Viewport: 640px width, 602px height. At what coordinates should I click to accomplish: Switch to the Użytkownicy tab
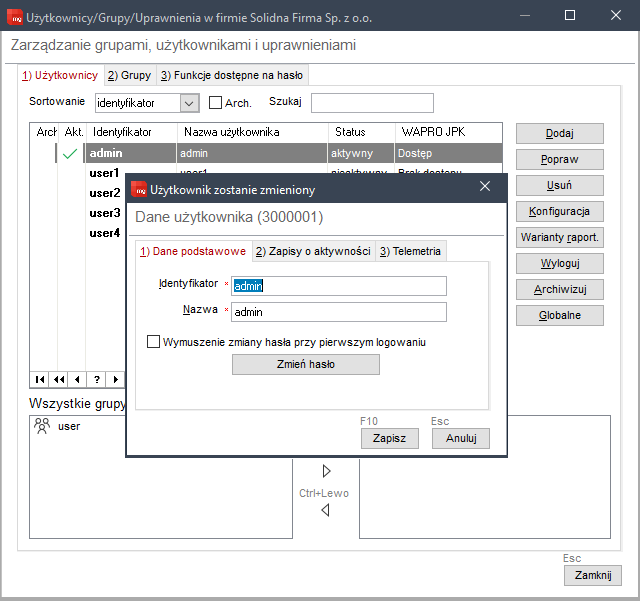pos(60,76)
